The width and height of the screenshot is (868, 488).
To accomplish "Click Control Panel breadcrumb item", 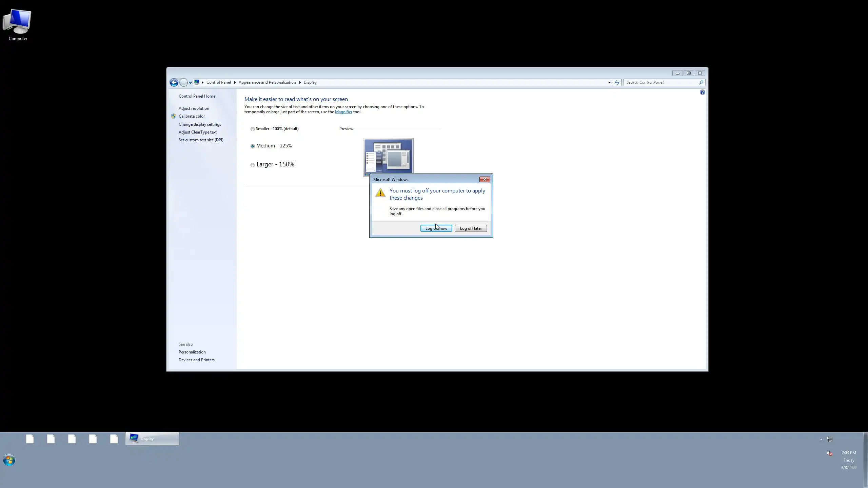I will tap(218, 82).
